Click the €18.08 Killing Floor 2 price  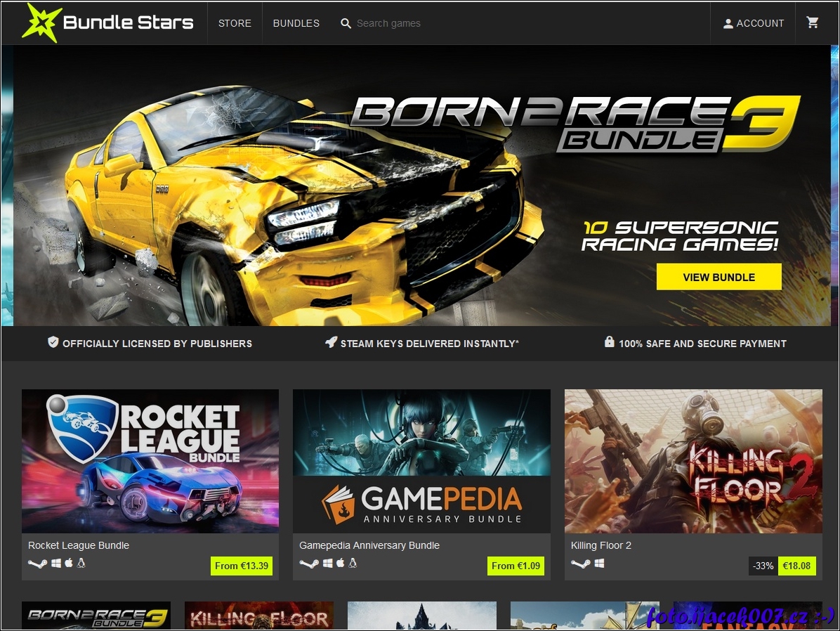point(796,566)
